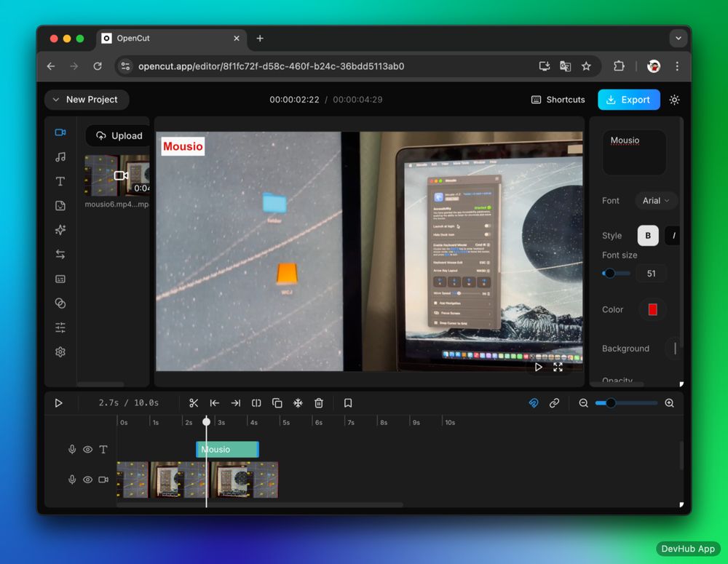
Task: Open the Audio (music note) tab
Action: tap(60, 157)
